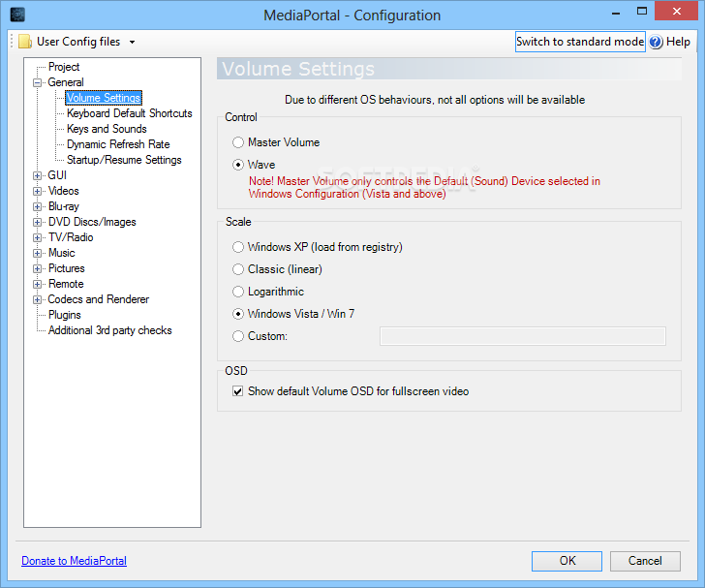Open the User Config files menu

(x=78, y=42)
